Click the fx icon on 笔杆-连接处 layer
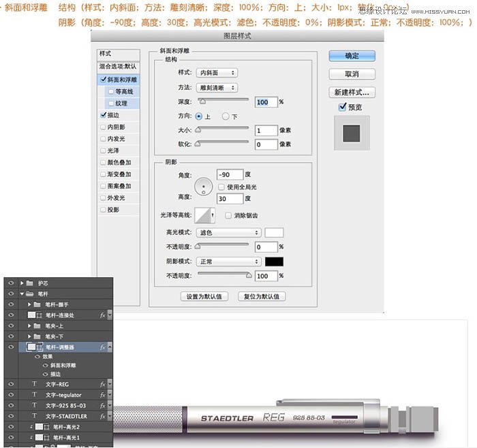The image size is (477, 448). pos(103,315)
